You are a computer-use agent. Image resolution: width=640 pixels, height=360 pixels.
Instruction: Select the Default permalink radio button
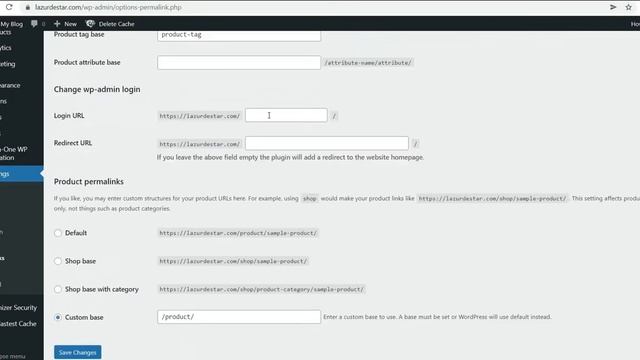click(x=58, y=233)
